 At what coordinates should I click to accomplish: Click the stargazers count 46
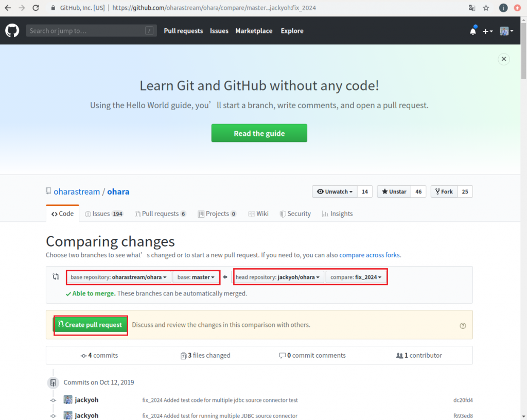point(418,191)
